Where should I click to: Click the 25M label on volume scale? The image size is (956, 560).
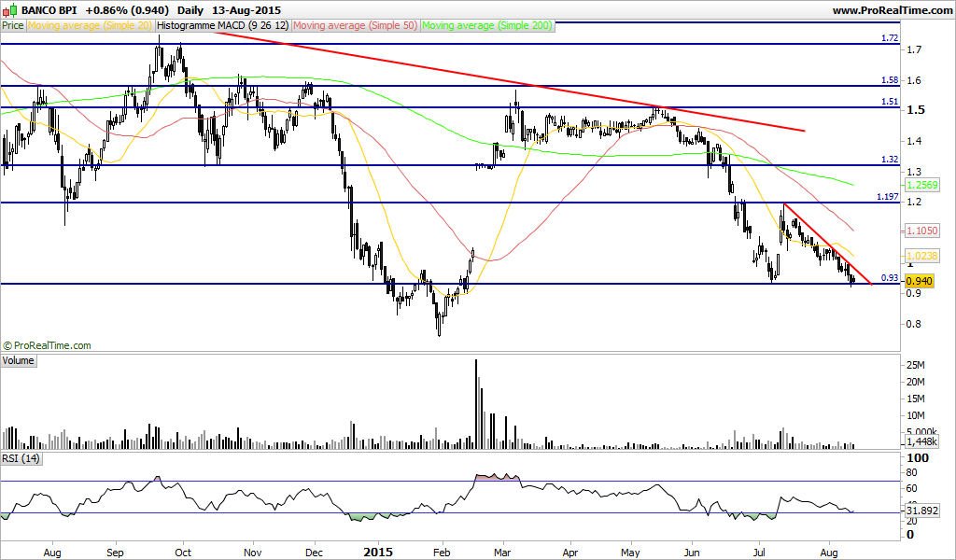(916, 365)
